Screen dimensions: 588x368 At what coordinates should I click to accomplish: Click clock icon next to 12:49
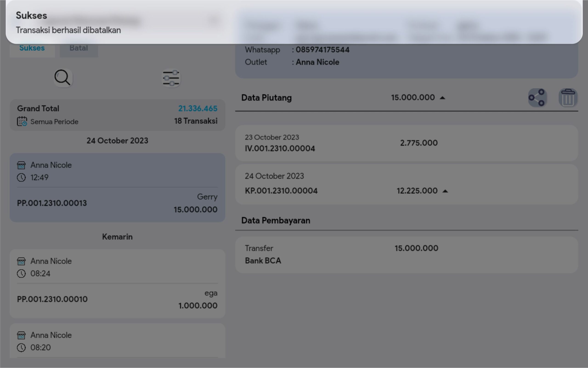tap(21, 177)
